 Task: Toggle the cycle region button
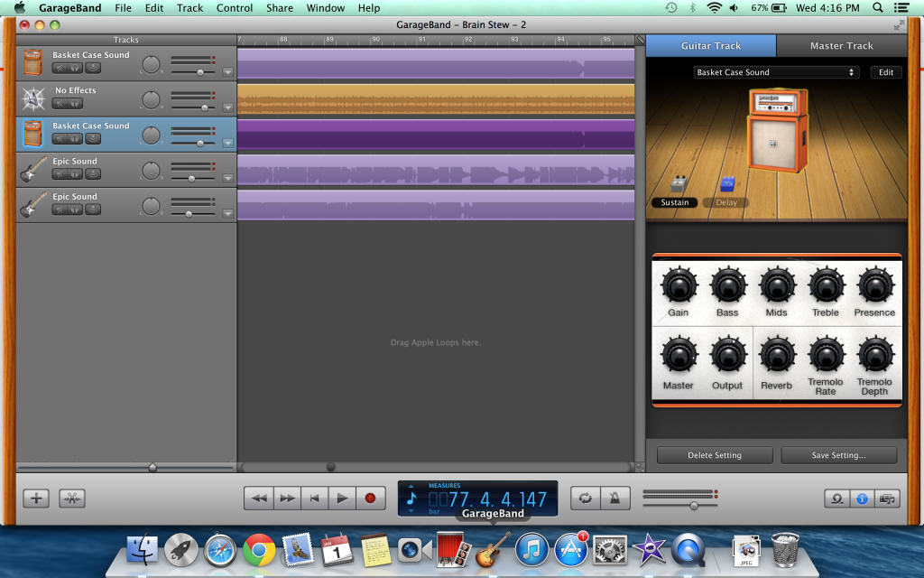coord(585,499)
